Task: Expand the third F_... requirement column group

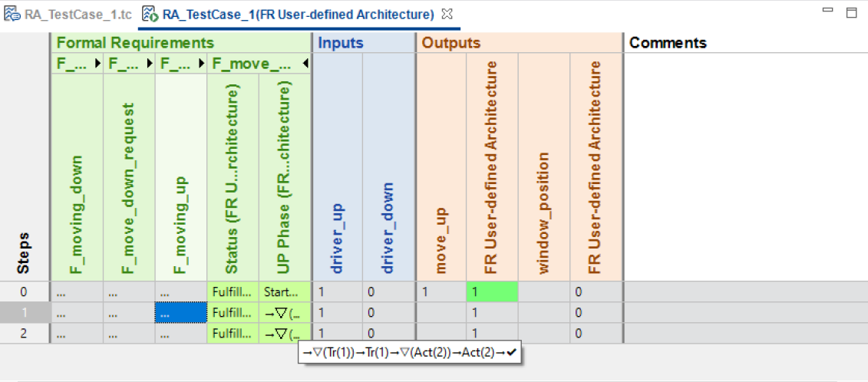Action: 201,64
